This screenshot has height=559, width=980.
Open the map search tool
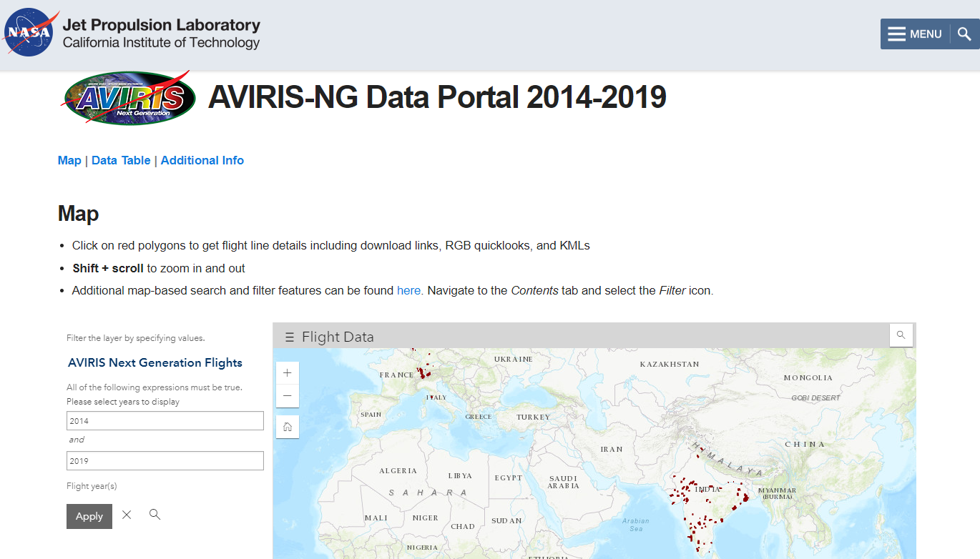901,335
